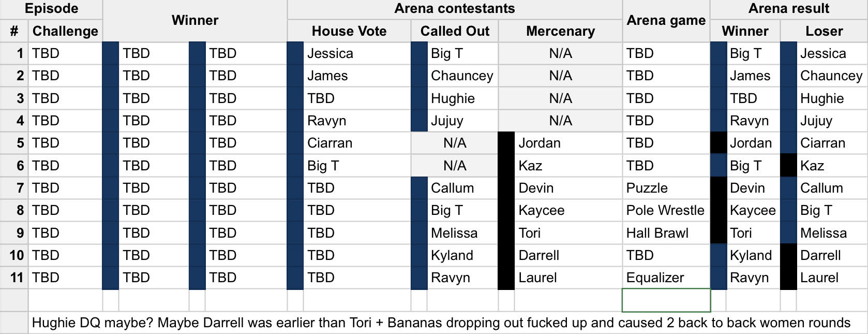The image size is (868, 334).
Task: Click the Arena result header cell
Action: point(789,9)
